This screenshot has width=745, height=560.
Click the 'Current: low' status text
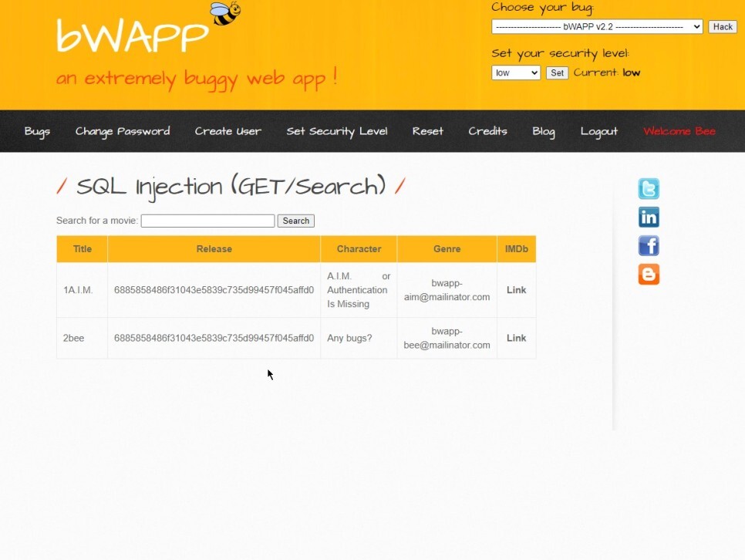tap(607, 73)
